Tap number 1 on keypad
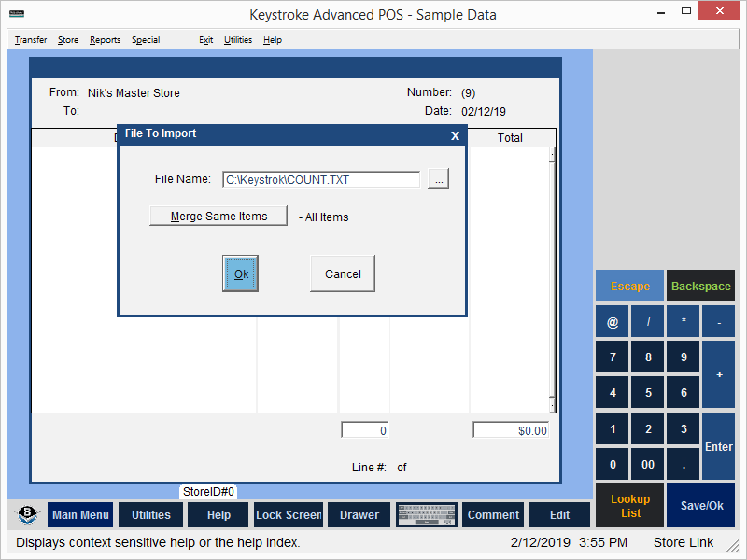 pyautogui.click(x=613, y=428)
